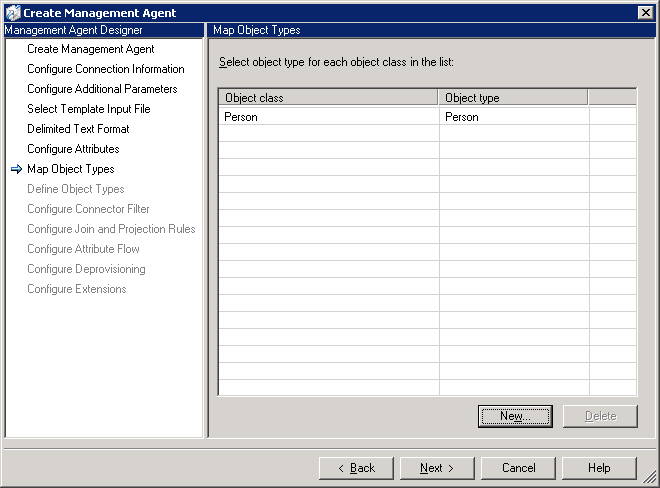
Task: Click the Configure Deprovisioning step
Action: [x=86, y=269]
